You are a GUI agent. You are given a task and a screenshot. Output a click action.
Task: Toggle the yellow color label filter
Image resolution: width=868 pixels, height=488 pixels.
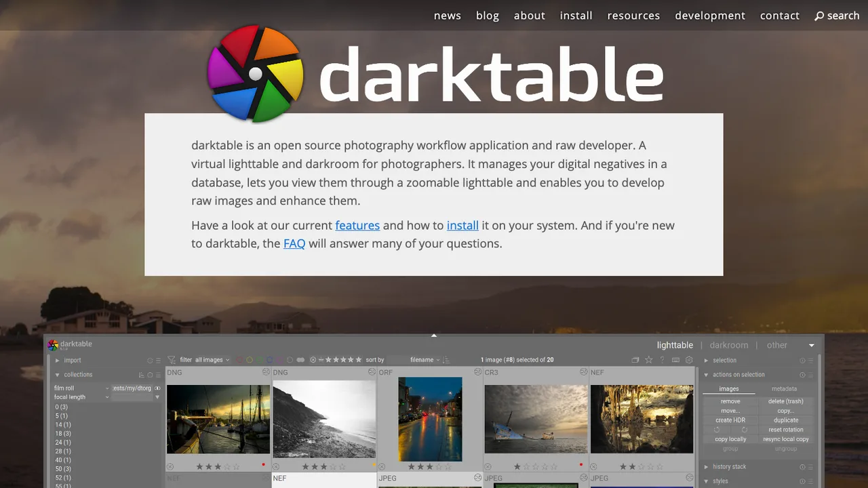coord(250,360)
